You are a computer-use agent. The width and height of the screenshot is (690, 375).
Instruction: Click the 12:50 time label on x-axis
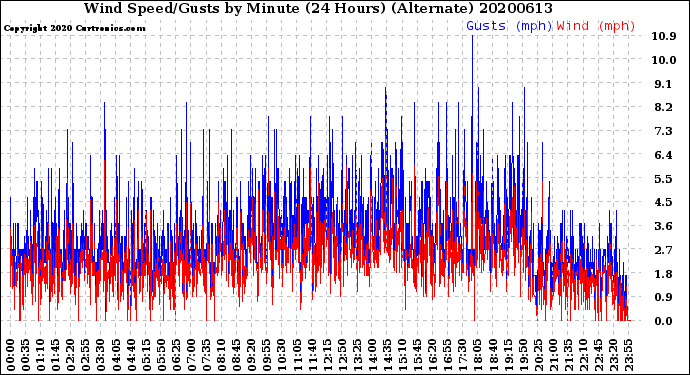[x=342, y=355]
